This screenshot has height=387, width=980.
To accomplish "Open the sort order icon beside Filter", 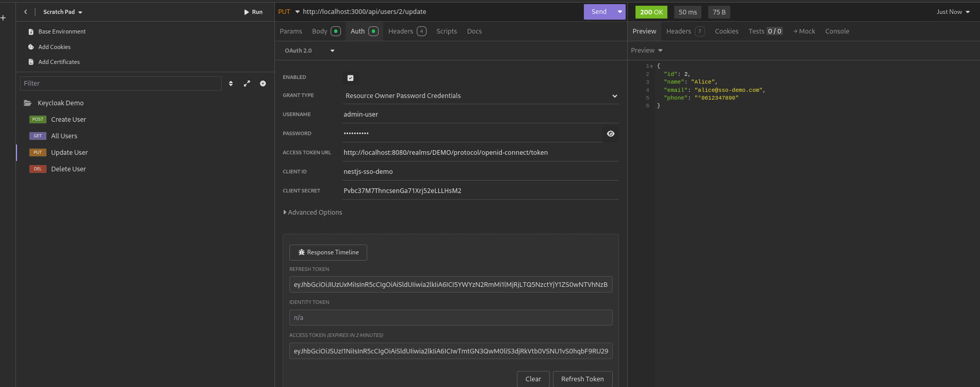I will [x=231, y=84].
